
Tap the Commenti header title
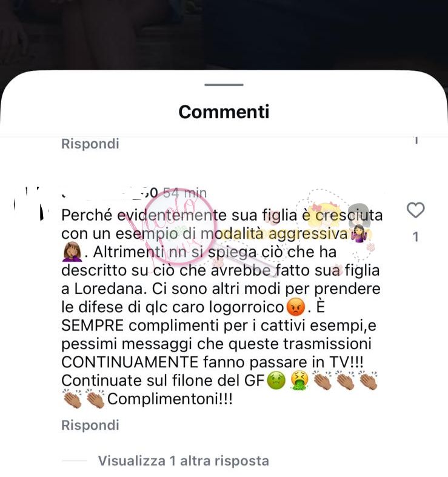[224, 112]
